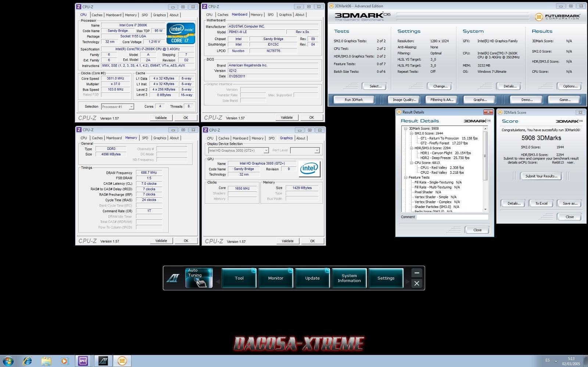Collapse the Feature Tests tree node
The width and height of the screenshot is (588, 367).
[406, 177]
